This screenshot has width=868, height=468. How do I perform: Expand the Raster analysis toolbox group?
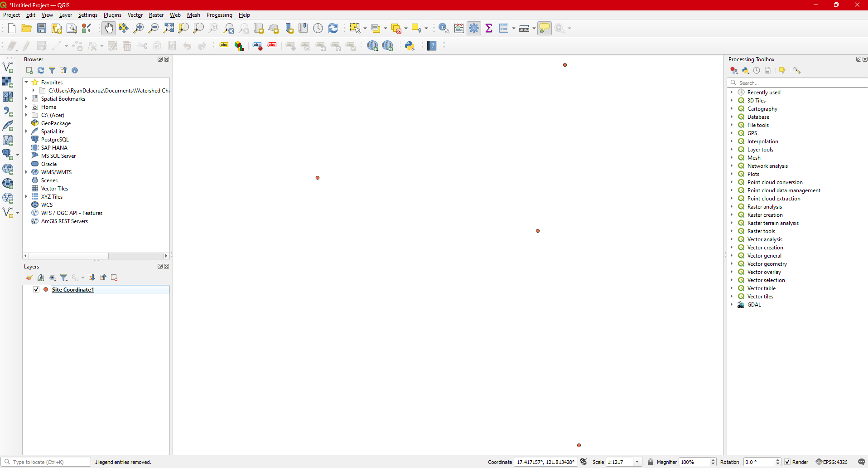click(732, 207)
